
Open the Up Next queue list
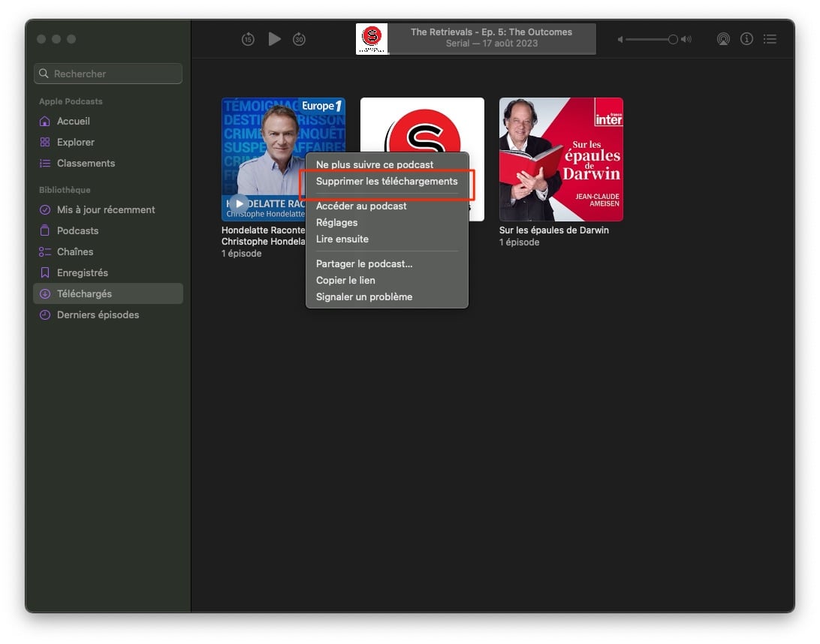(x=770, y=39)
